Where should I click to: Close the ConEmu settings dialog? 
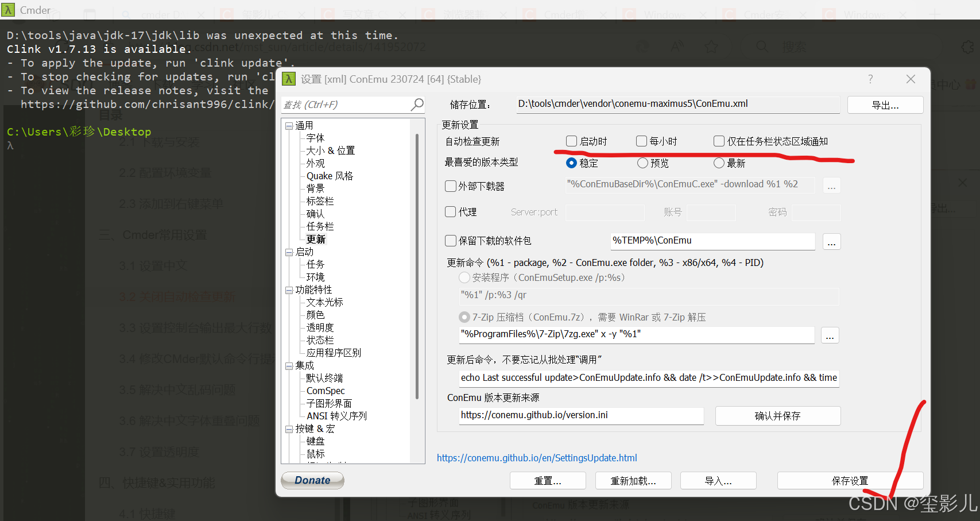(911, 79)
